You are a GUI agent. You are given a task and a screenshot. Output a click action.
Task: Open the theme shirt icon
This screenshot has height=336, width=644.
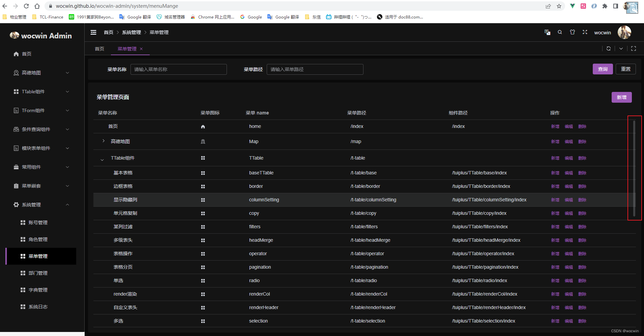click(572, 32)
